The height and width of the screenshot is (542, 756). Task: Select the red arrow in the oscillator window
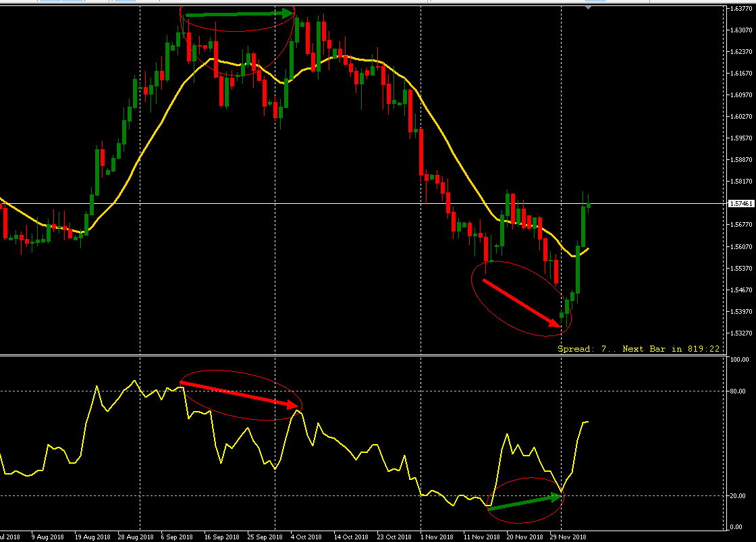(240, 395)
